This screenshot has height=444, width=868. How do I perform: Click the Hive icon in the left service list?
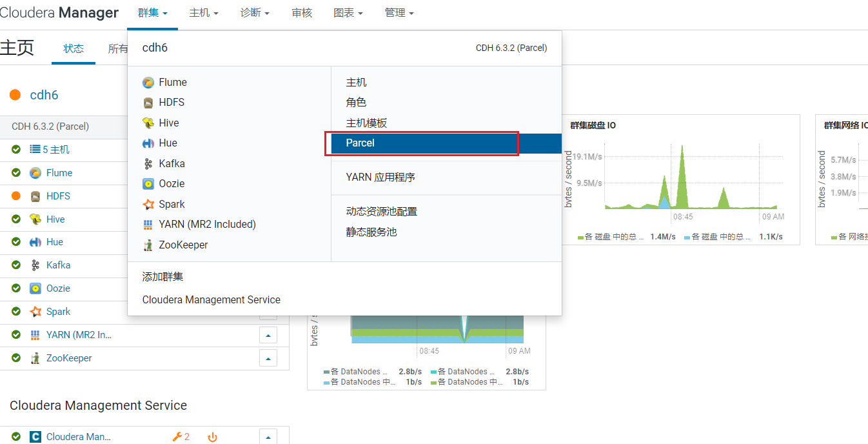[x=35, y=219]
